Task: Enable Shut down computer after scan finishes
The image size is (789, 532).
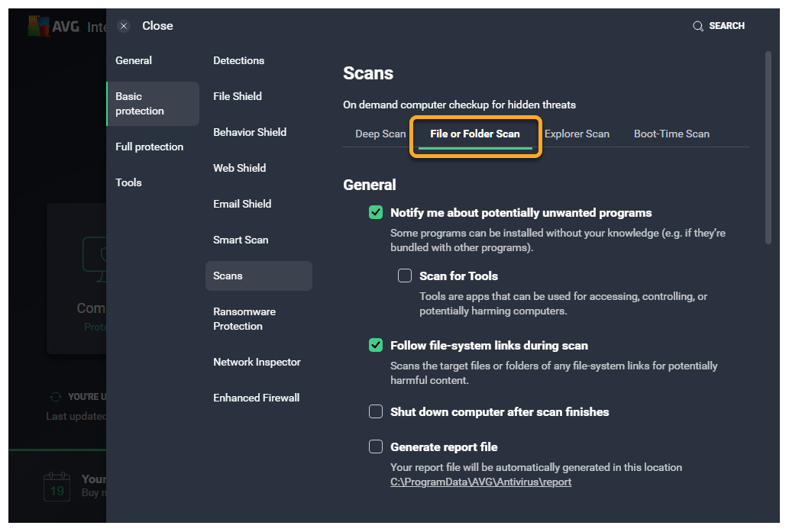Action: coord(376,412)
